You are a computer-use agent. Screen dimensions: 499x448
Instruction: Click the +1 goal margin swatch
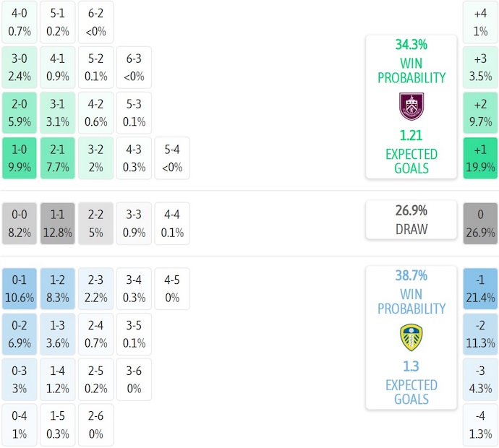[480, 158]
